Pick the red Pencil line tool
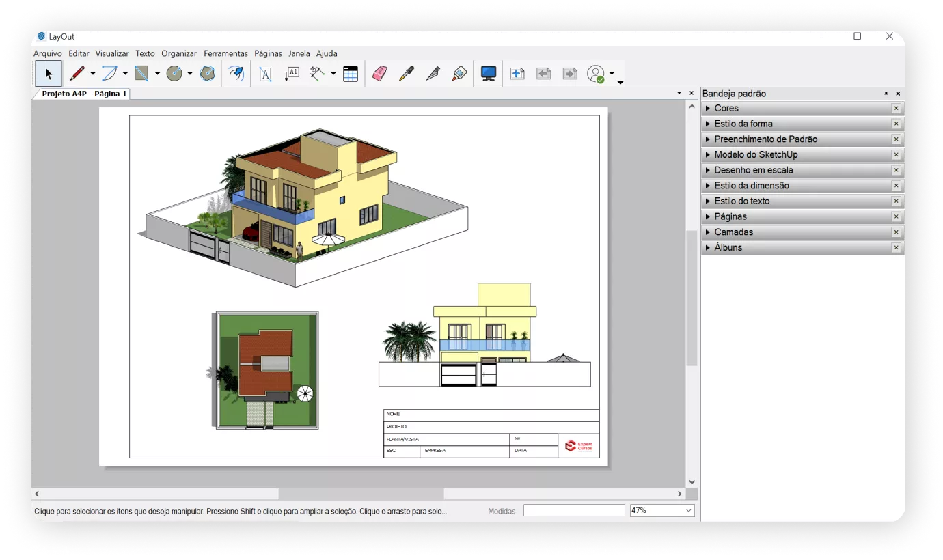The width and height of the screenshot is (943, 560). [77, 74]
